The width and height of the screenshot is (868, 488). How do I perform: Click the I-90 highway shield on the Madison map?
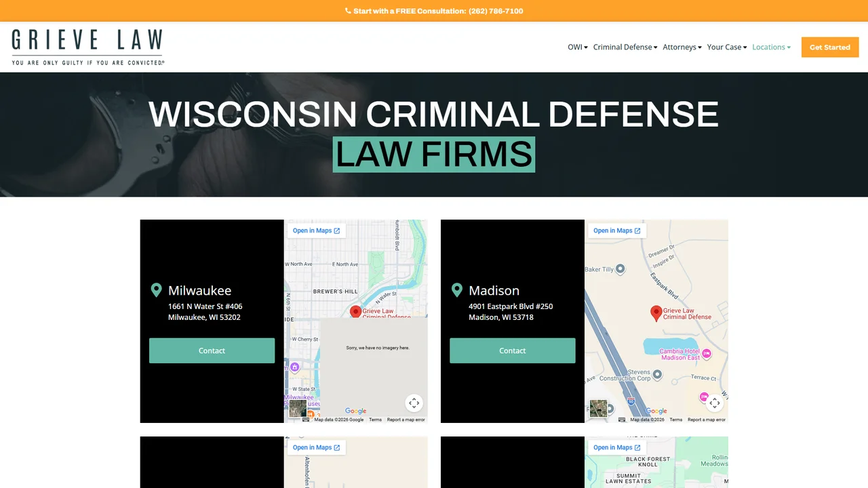point(631,401)
